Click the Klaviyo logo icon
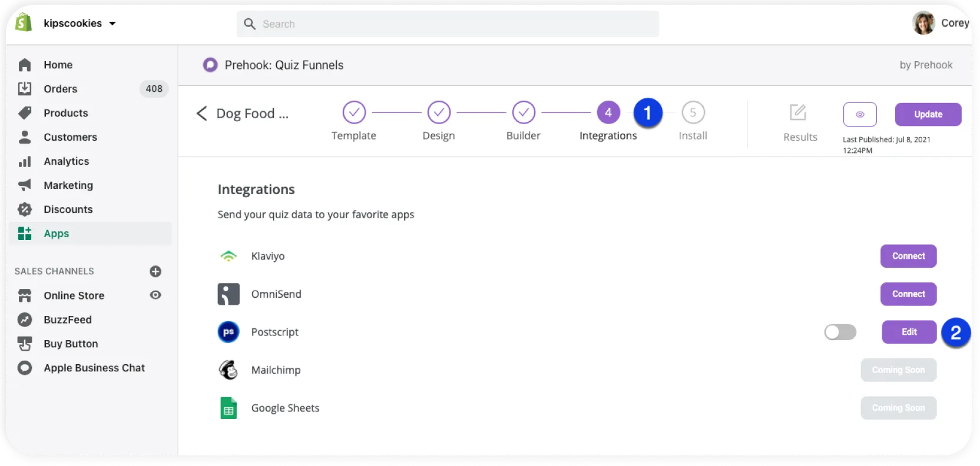The width and height of the screenshot is (980, 466). (x=229, y=256)
